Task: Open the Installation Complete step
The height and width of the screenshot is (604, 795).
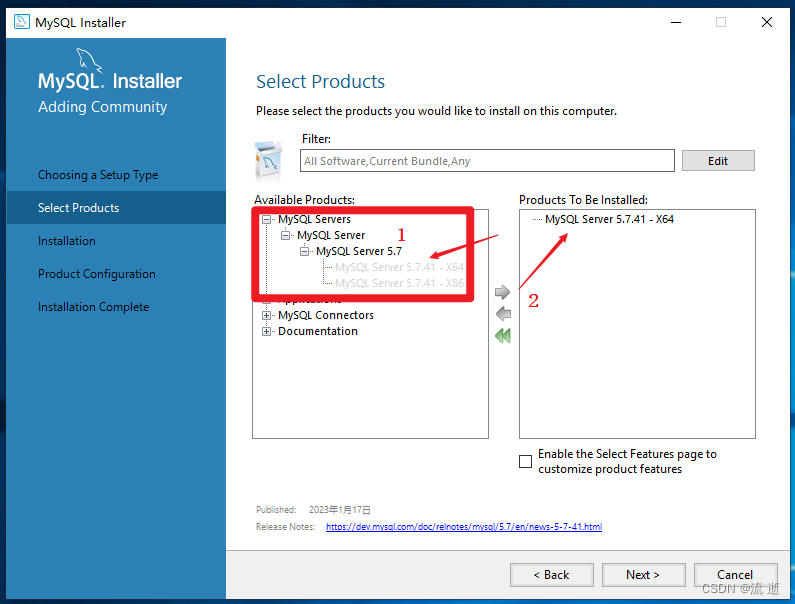Action: pyautogui.click(x=93, y=307)
